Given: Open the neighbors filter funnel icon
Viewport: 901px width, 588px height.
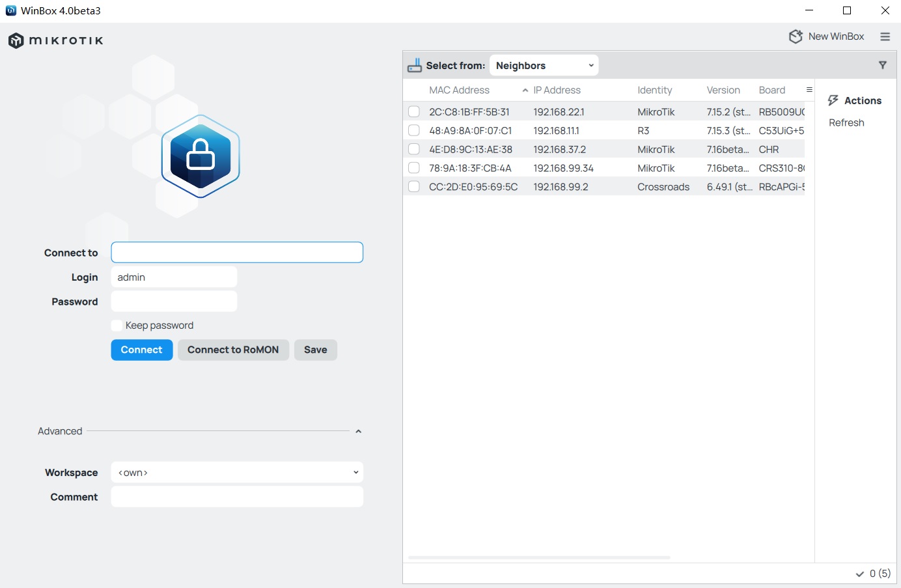Looking at the screenshot, I should pyautogui.click(x=882, y=65).
